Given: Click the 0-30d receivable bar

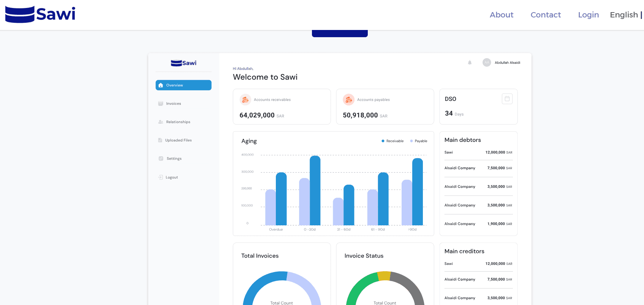Looking at the screenshot, I should [x=315, y=190].
